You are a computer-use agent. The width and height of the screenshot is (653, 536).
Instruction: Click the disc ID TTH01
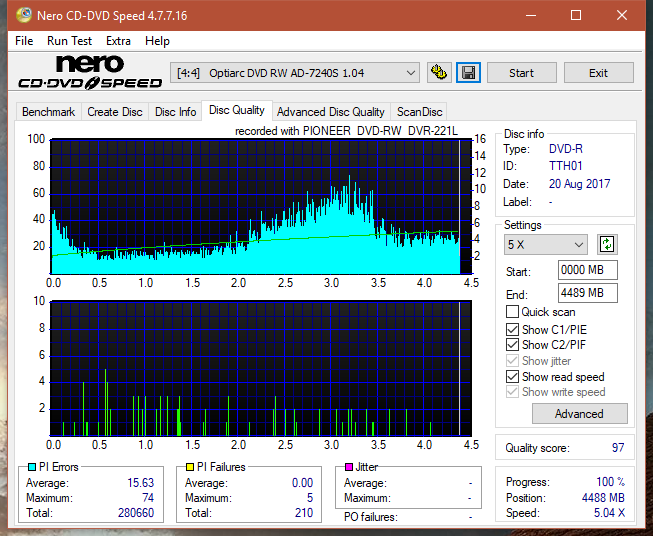click(x=565, y=166)
